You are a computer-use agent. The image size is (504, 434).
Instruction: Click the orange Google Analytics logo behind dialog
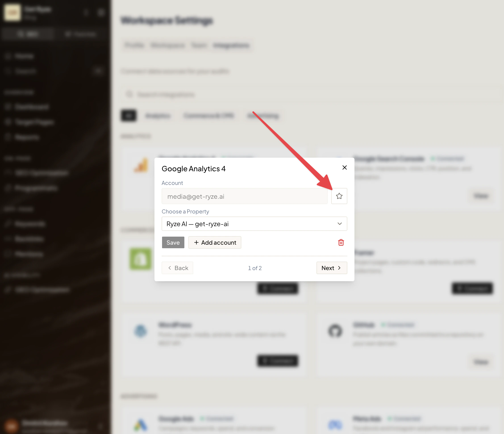point(141,165)
